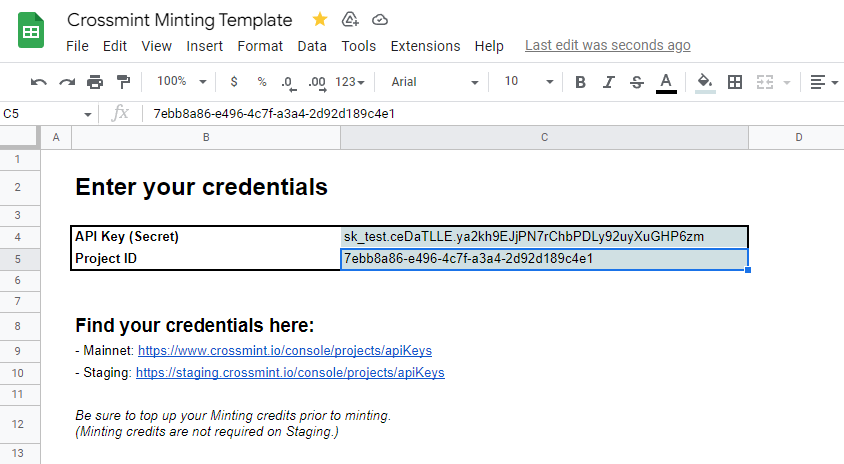Open the Tools menu
Screen dimensions: 844x464
[358, 46]
